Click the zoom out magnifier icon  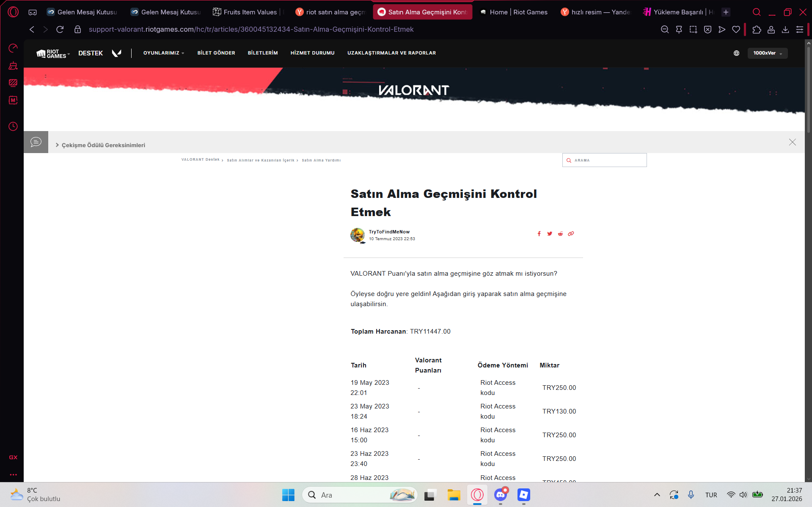point(665,29)
